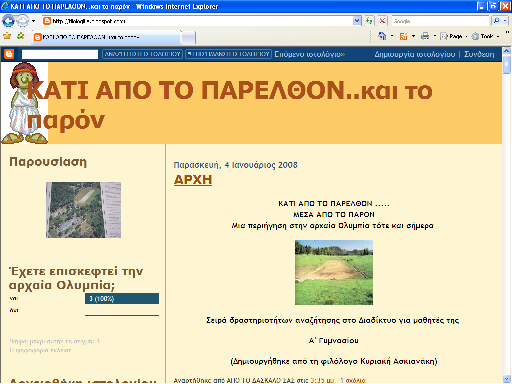Click the Google search box in the toolbar

[440, 21]
